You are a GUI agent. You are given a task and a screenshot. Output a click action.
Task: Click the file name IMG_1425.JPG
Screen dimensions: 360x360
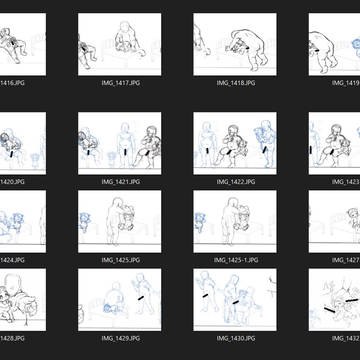[121, 260]
